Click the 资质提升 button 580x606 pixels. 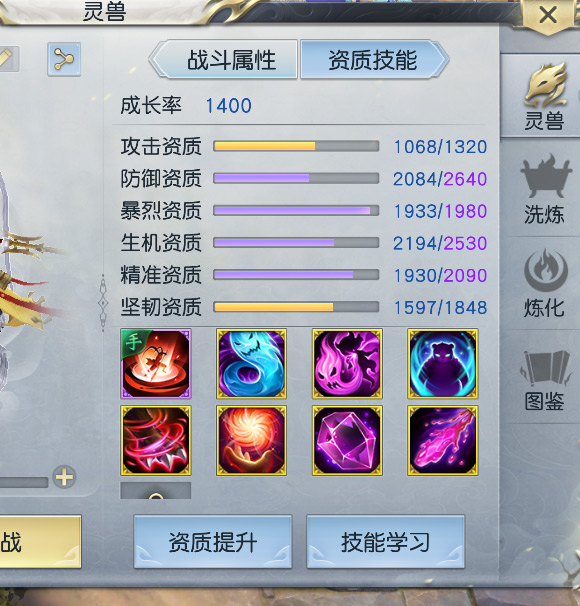(x=213, y=542)
